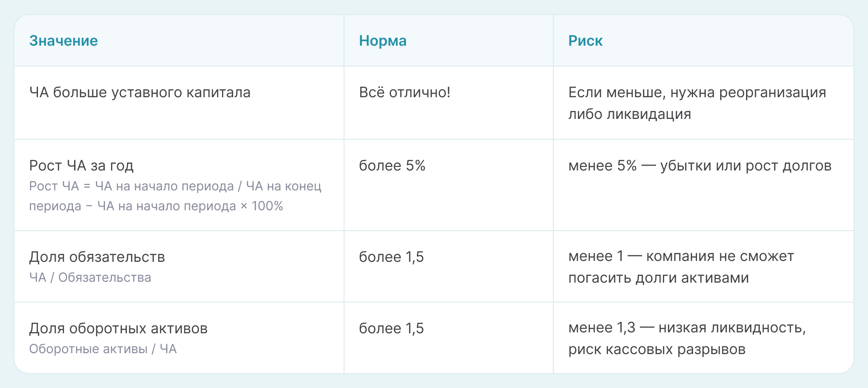Click the '× 100%' end of the formula
This screenshot has height=388, width=868.
pyautogui.click(x=262, y=206)
